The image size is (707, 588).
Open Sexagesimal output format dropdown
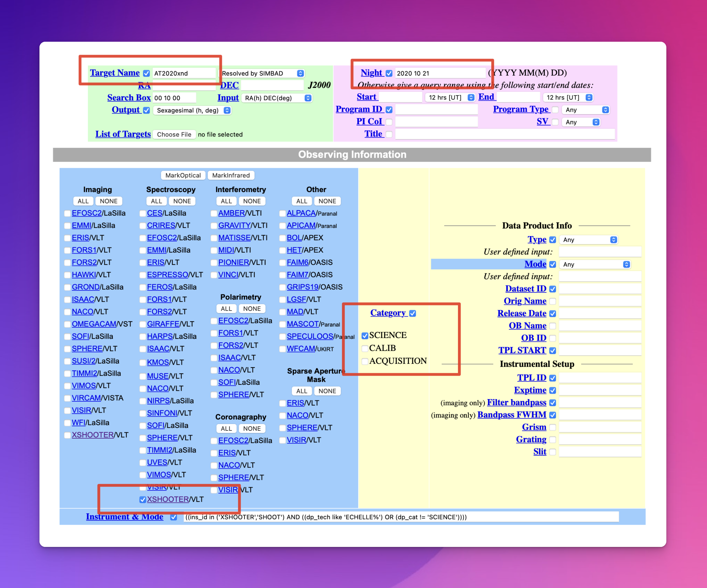[x=192, y=111]
